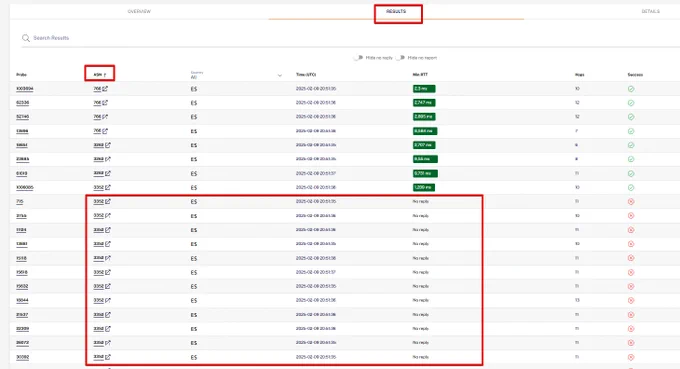Screen dimensions: 680x369
Task: Click the magnifier search icon
Action: pos(26,38)
